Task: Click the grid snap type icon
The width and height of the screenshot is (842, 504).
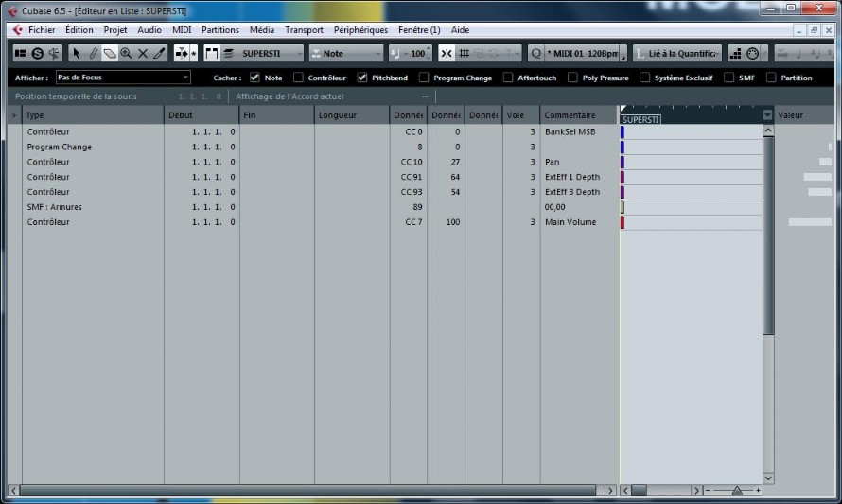Action: tap(464, 53)
